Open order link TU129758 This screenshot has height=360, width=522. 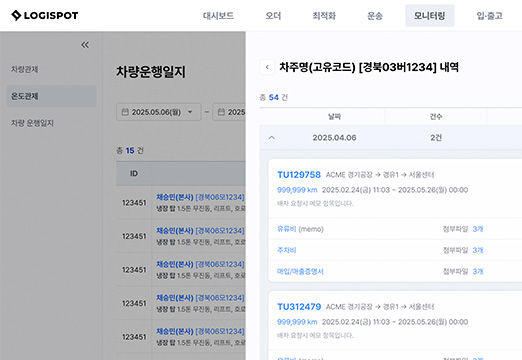point(299,175)
